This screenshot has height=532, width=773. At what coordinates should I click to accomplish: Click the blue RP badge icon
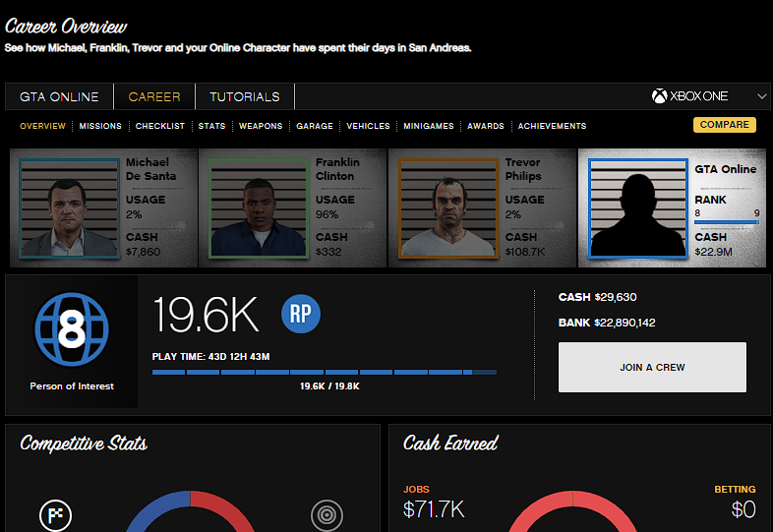click(301, 314)
